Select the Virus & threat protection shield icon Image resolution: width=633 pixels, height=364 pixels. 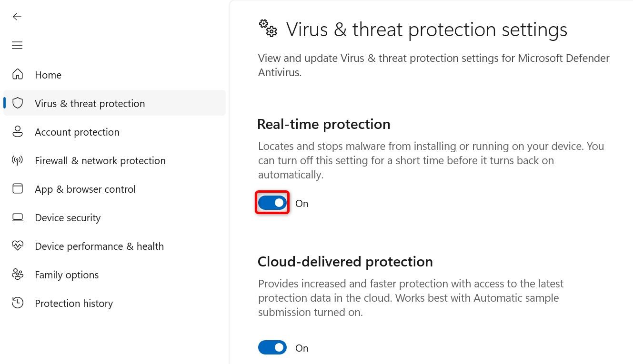click(x=17, y=103)
